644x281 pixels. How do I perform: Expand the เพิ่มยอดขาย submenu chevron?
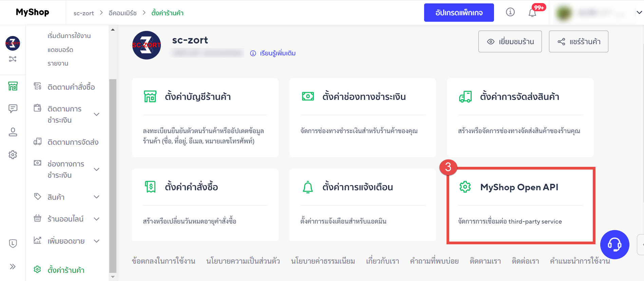(x=97, y=241)
